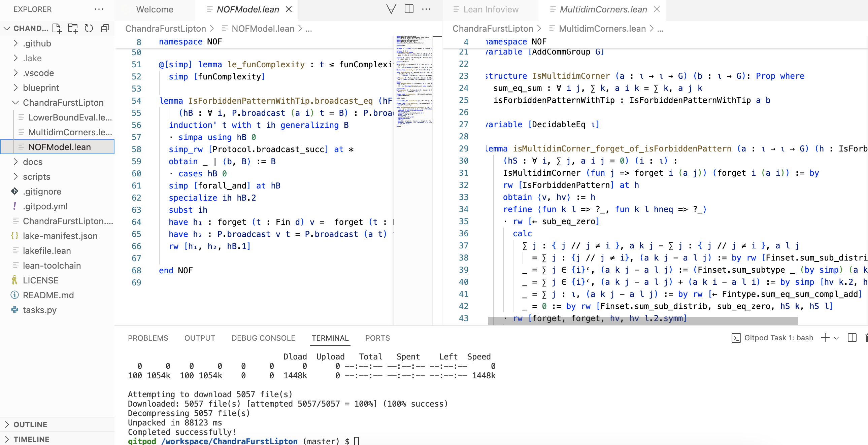
Task: Click the terminal prompt input line
Action: [x=357, y=441]
